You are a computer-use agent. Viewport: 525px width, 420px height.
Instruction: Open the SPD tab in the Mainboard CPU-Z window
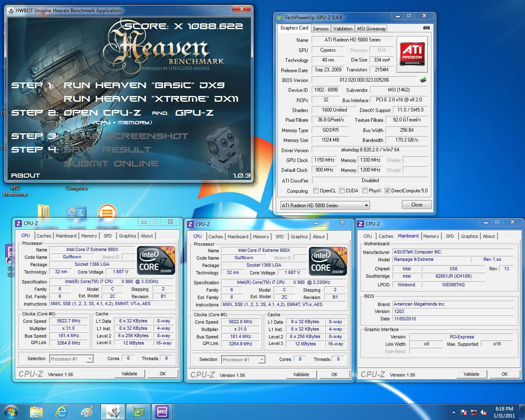[x=450, y=236]
